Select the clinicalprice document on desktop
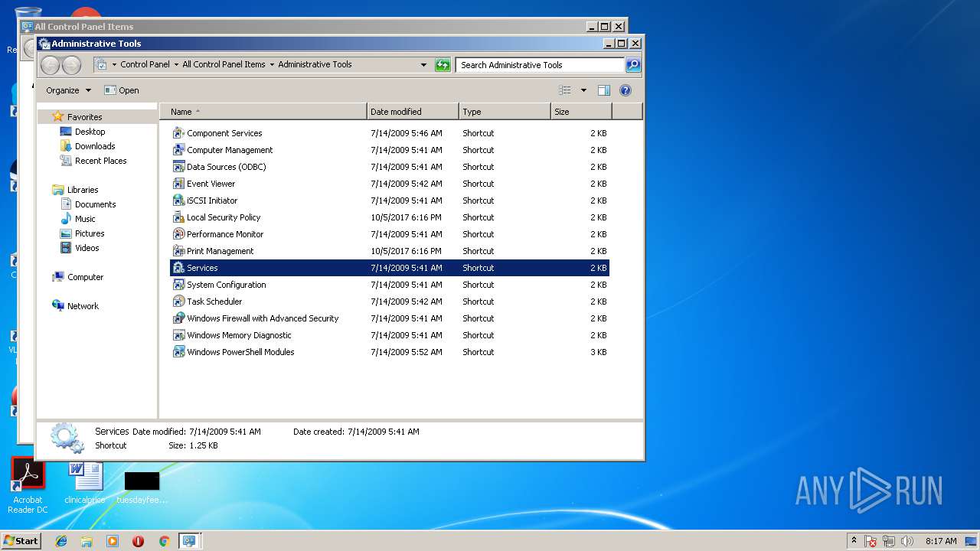The width and height of the screenshot is (980, 551). coord(85,484)
